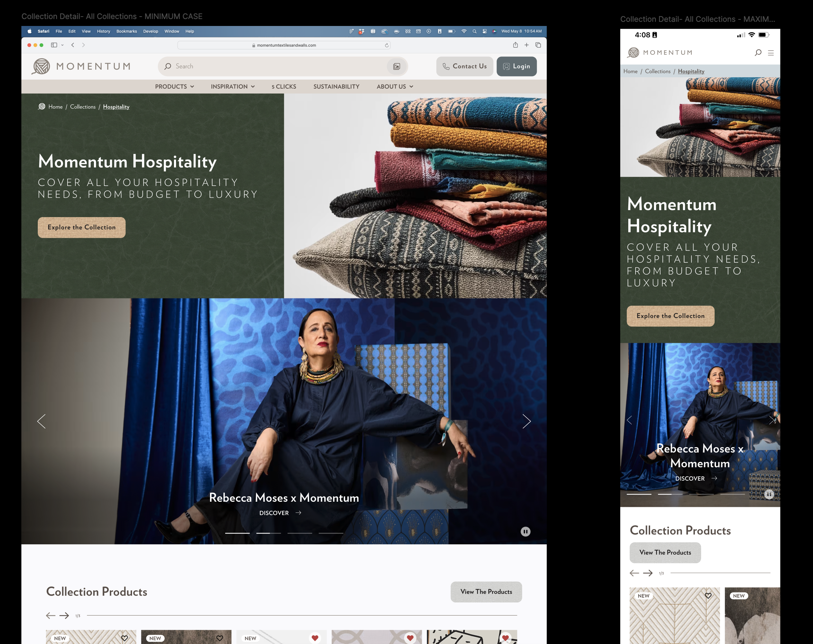Expand the ABOUT US navigation dropdown
Viewport: 813px width, 644px height.
(395, 87)
